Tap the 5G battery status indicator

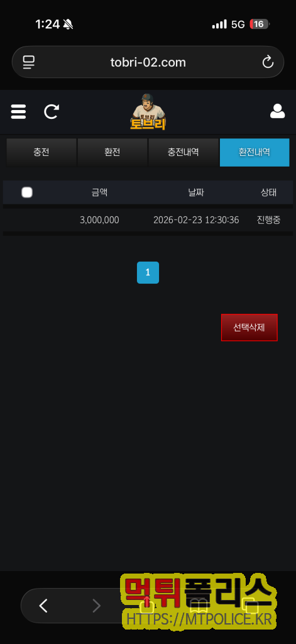pyautogui.click(x=259, y=25)
